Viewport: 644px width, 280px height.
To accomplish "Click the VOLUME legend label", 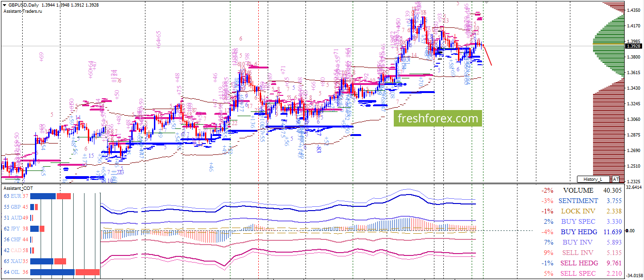I will [x=578, y=190].
